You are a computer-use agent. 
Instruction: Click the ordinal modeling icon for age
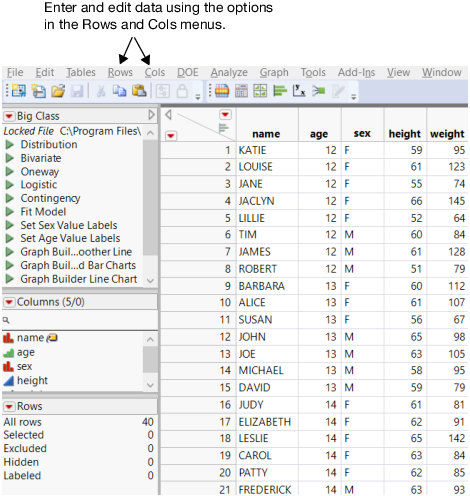point(8,352)
